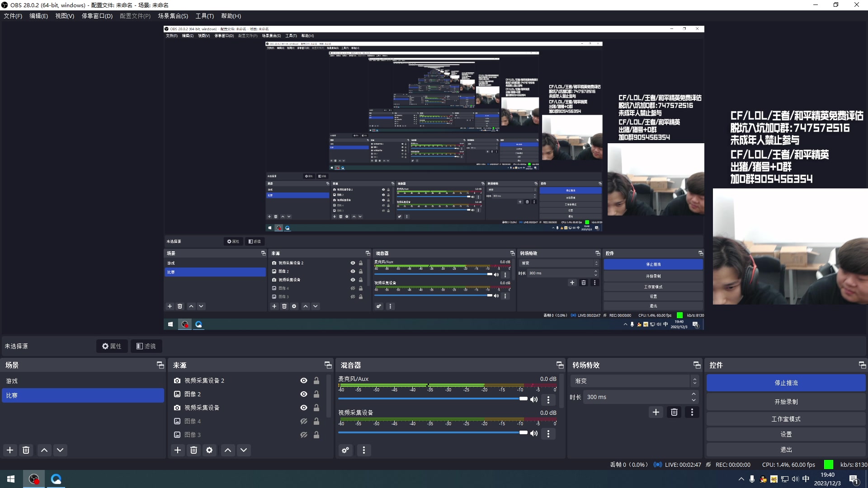Add a new scene with plus icon
The image size is (868, 488).
coord(10,450)
